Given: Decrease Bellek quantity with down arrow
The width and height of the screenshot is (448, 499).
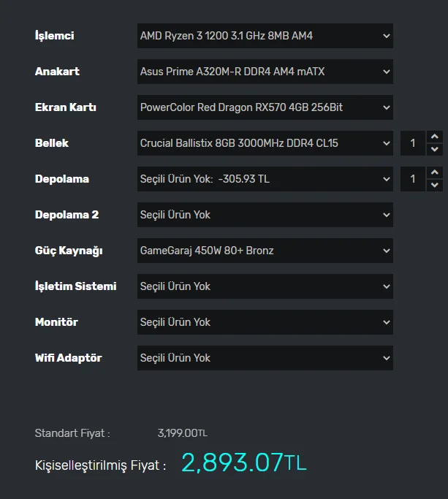Looking at the screenshot, I should (435, 149).
